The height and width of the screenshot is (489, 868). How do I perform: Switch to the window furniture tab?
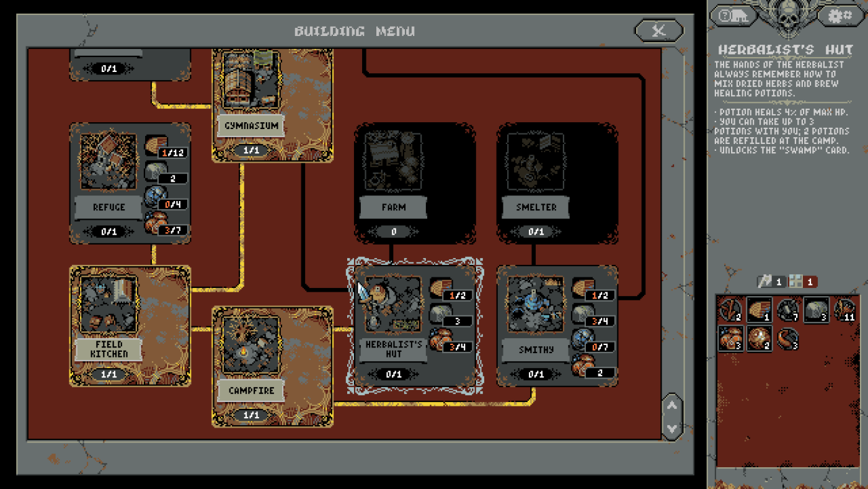click(x=803, y=282)
